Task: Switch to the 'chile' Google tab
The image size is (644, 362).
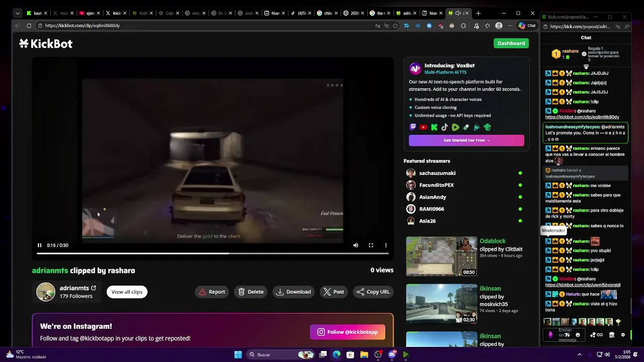Action: (x=327, y=13)
